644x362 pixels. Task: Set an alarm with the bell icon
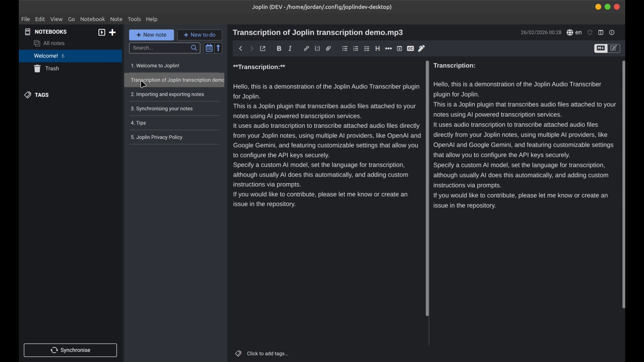pyautogui.click(x=590, y=33)
